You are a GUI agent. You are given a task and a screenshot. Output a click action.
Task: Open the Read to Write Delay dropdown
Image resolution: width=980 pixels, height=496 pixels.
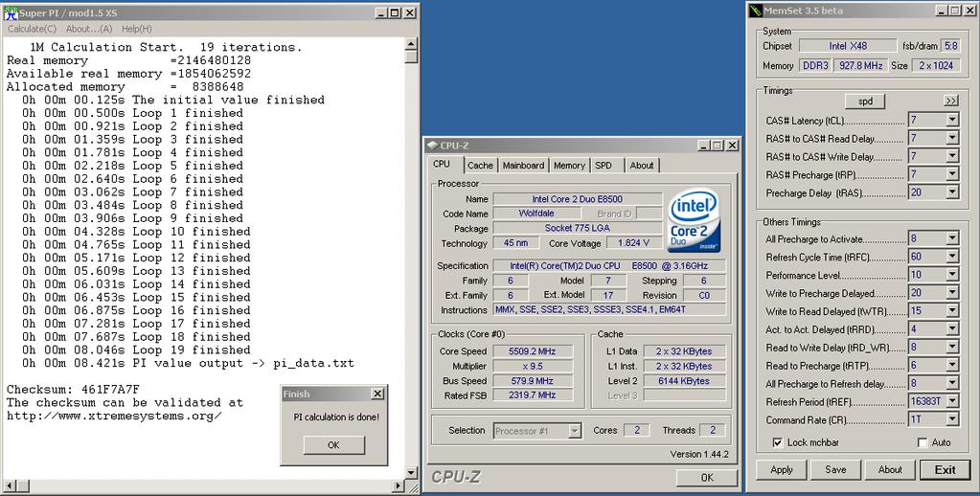pyautogui.click(x=952, y=348)
